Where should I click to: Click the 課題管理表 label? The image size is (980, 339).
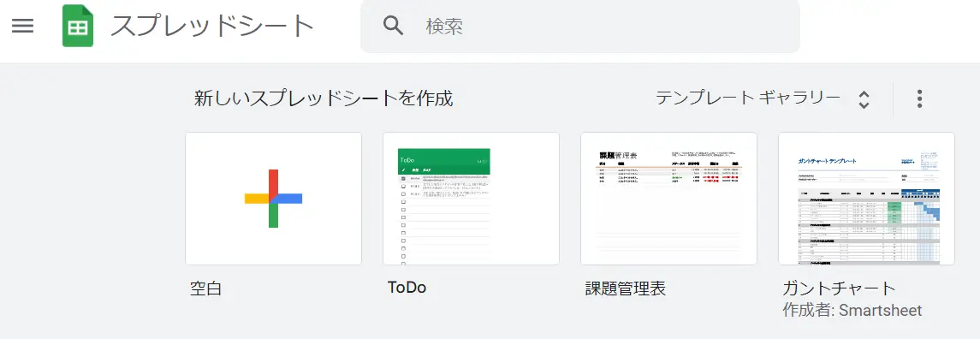pos(626,288)
